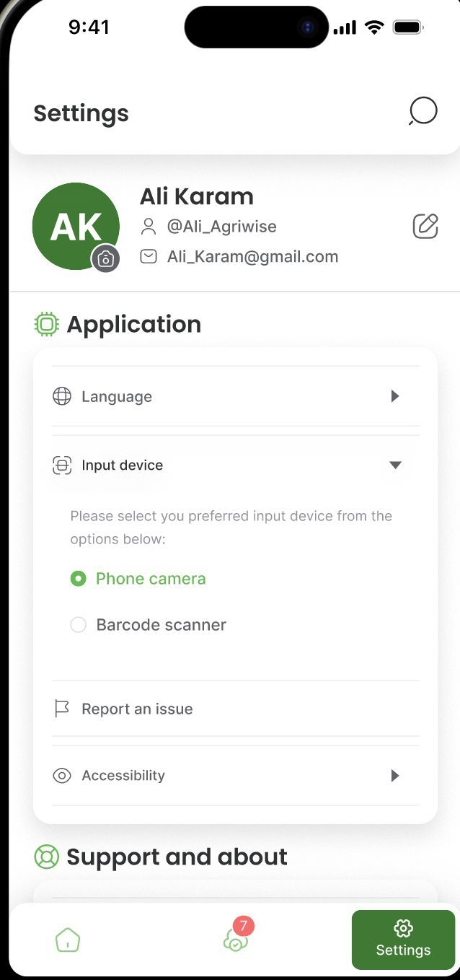Screen dimensions: 460x980
Task: Open the Report an issue entry
Action: click(137, 709)
